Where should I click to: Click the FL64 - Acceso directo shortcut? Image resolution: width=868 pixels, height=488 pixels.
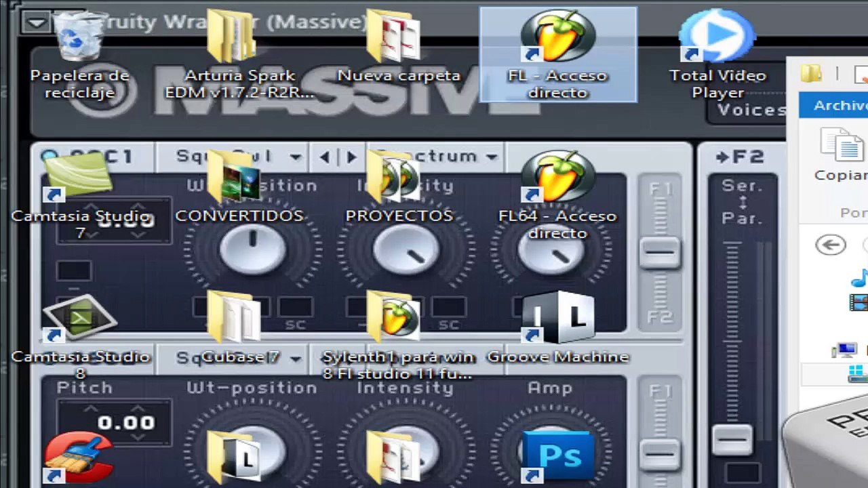(557, 196)
